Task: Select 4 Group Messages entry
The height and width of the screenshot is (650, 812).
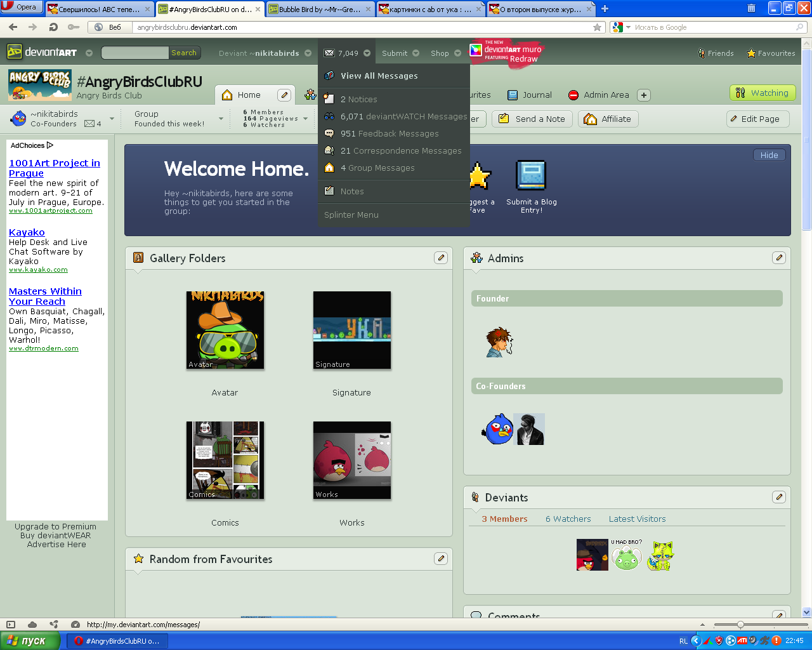Action: [x=394, y=168]
